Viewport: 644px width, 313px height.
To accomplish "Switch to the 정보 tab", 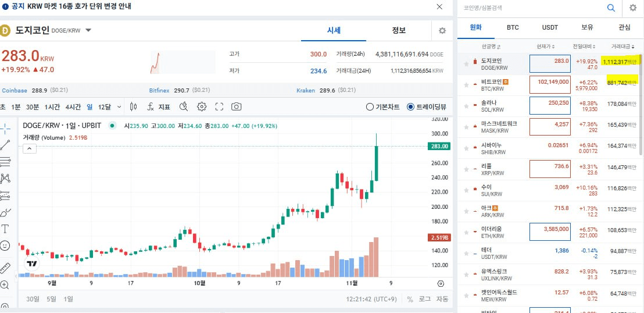I will coord(399,30).
